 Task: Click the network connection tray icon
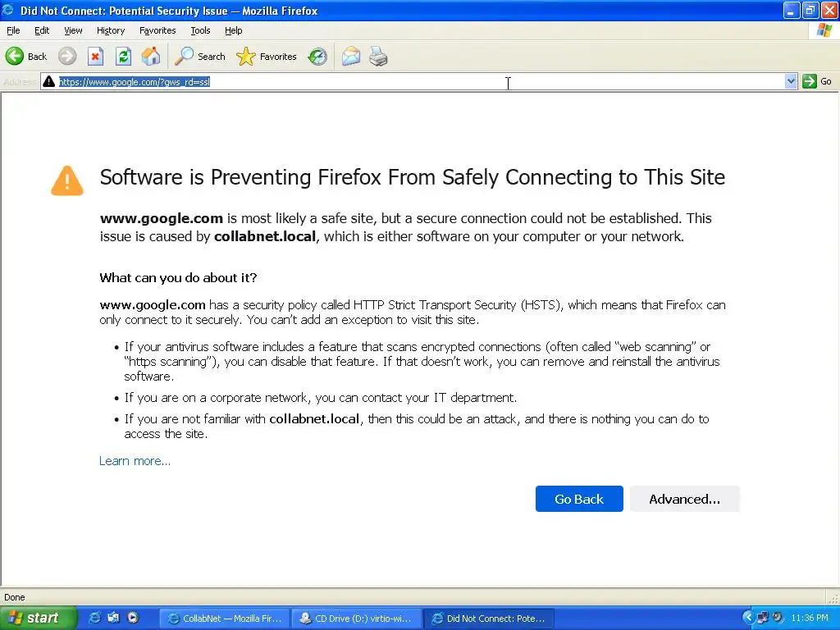tap(763, 618)
